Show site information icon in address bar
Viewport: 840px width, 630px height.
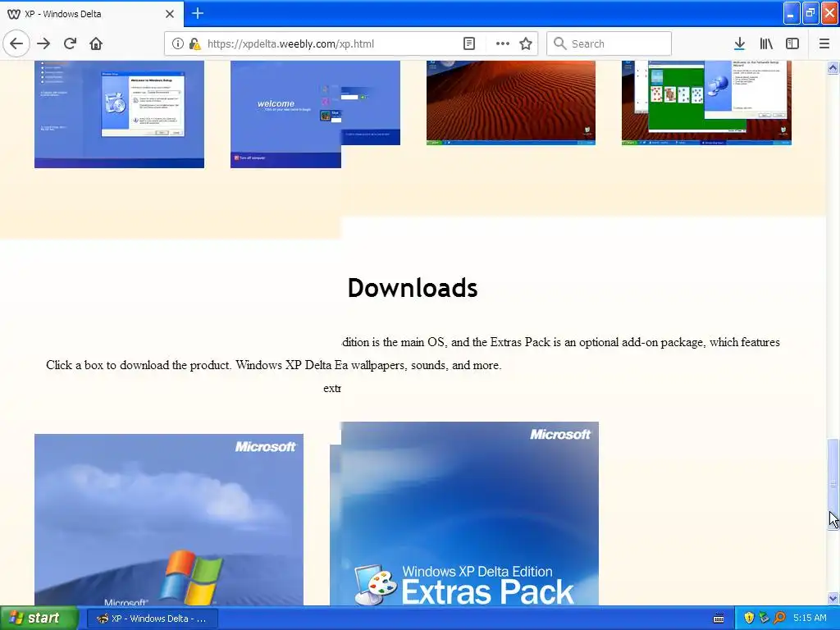tap(178, 44)
